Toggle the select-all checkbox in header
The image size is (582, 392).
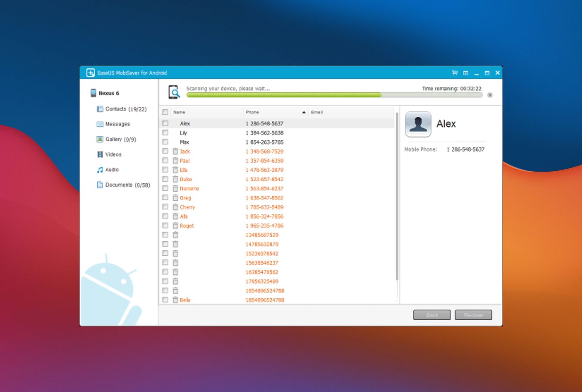pos(165,112)
